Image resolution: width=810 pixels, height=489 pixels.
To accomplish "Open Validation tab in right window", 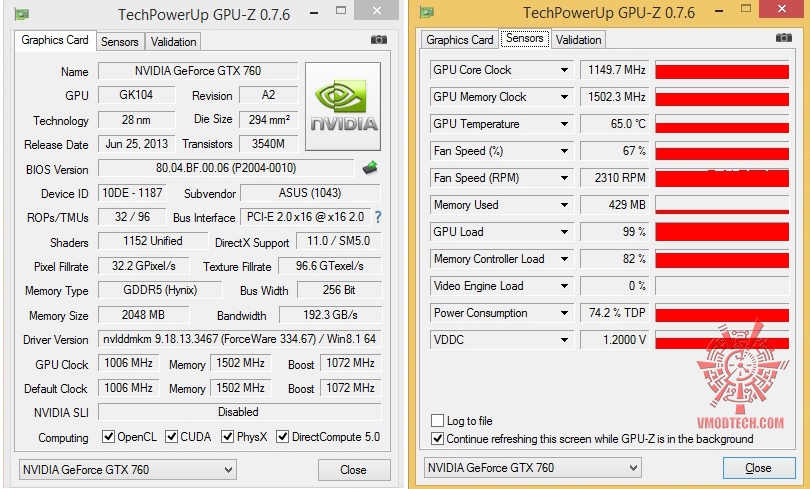I will 579,40.
